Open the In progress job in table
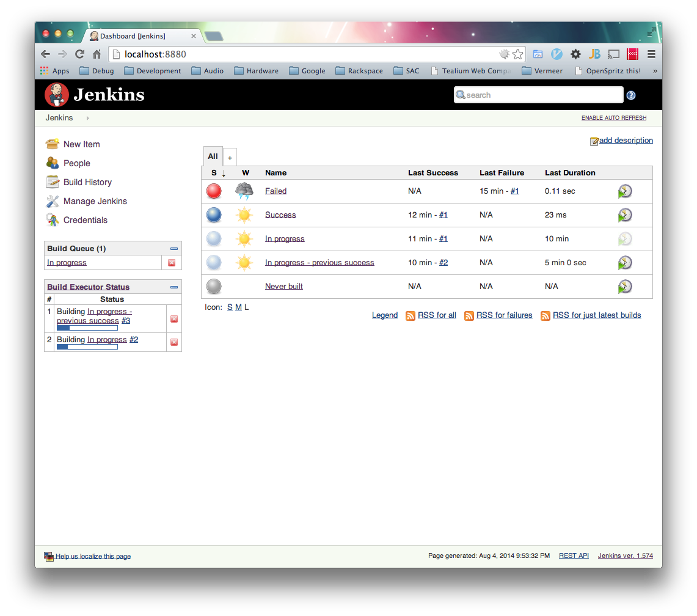Screen dimensions: 697x616 (x=285, y=239)
